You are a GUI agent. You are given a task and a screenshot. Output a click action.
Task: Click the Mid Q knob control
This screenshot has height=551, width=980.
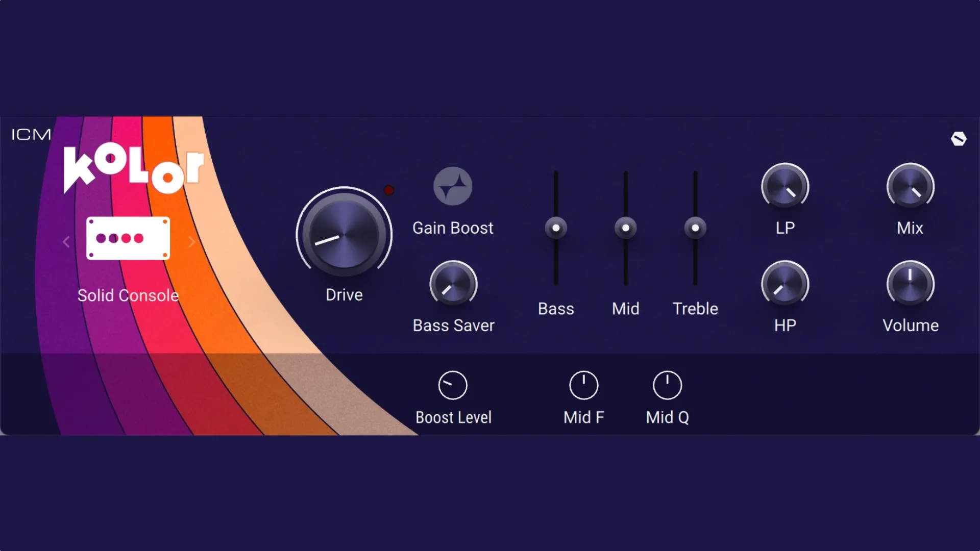point(667,384)
